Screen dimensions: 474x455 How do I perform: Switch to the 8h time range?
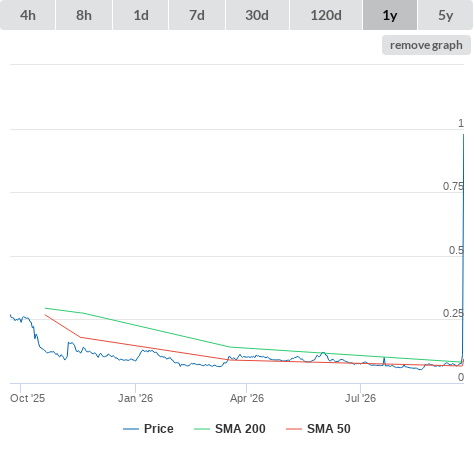point(84,15)
